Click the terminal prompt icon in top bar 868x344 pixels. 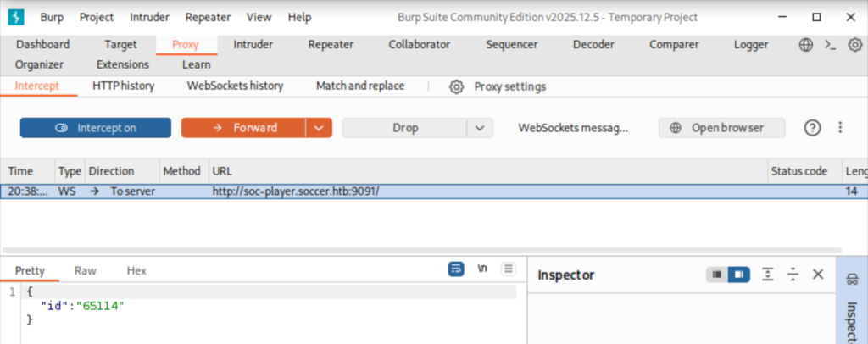coord(831,45)
